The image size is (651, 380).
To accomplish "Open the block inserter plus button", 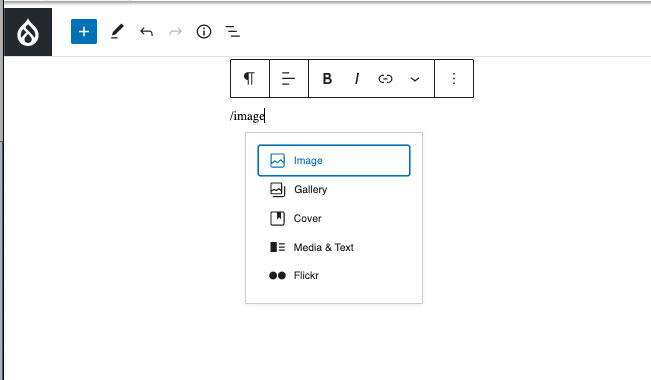I will (x=84, y=32).
